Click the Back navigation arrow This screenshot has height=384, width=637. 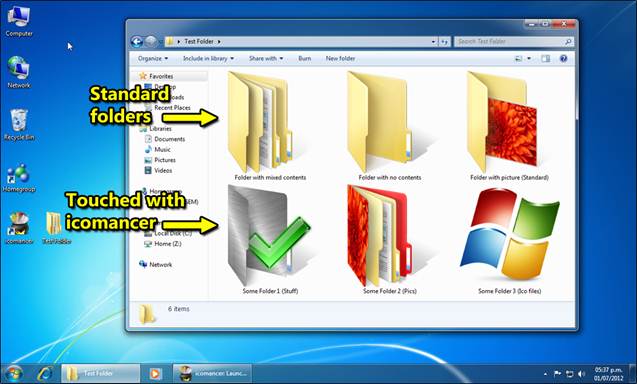click(x=137, y=41)
